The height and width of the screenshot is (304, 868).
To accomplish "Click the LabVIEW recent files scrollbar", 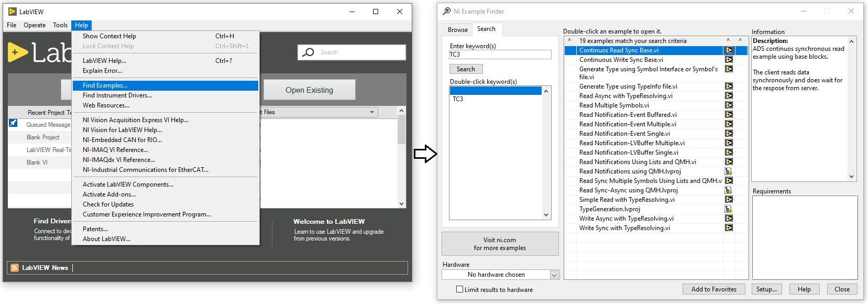I will click(401, 157).
